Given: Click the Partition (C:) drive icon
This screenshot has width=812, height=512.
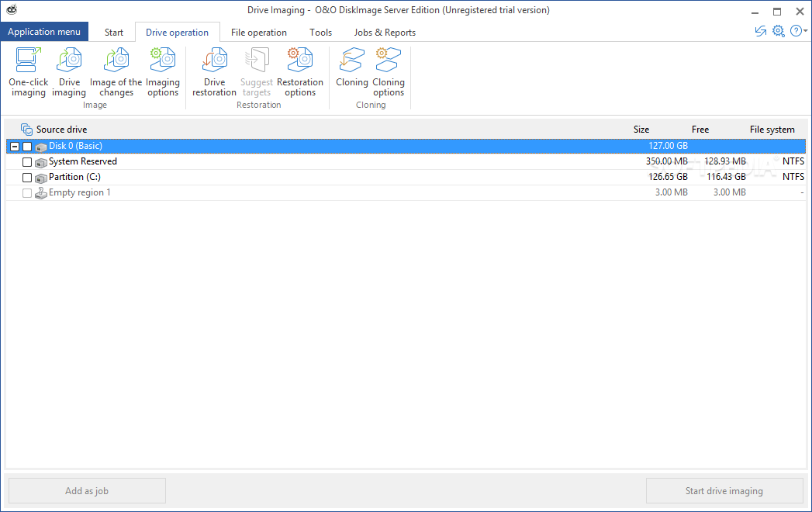Looking at the screenshot, I should [x=41, y=178].
